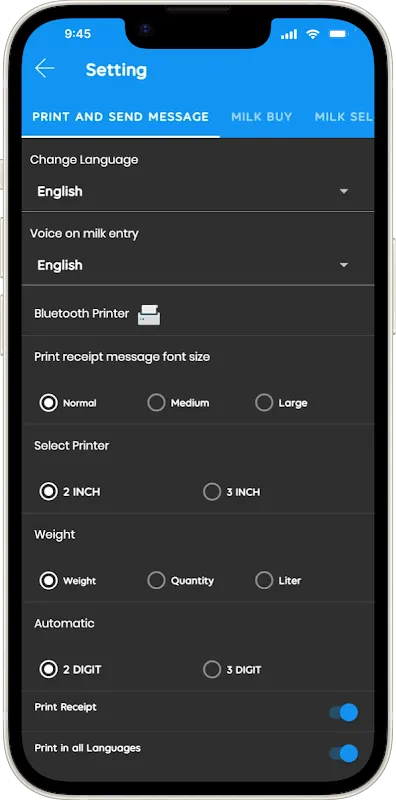
Task: Select the 3 INCH printer option
Action: (x=232, y=492)
